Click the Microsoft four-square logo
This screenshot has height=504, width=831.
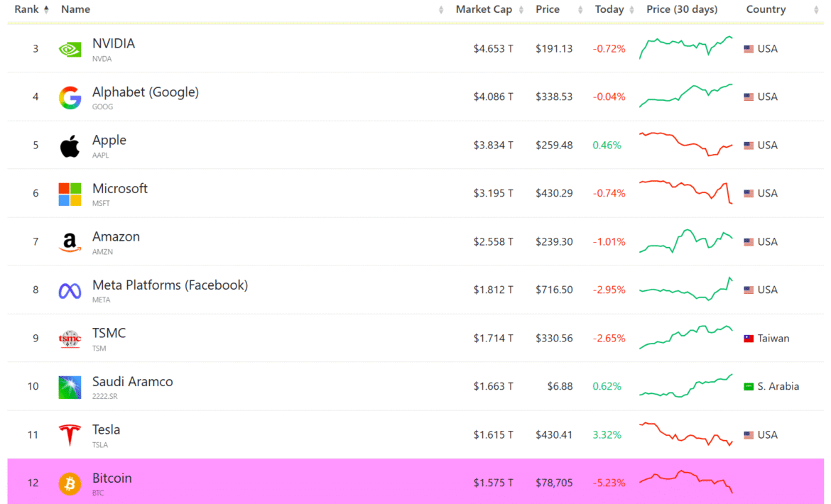[69, 193]
